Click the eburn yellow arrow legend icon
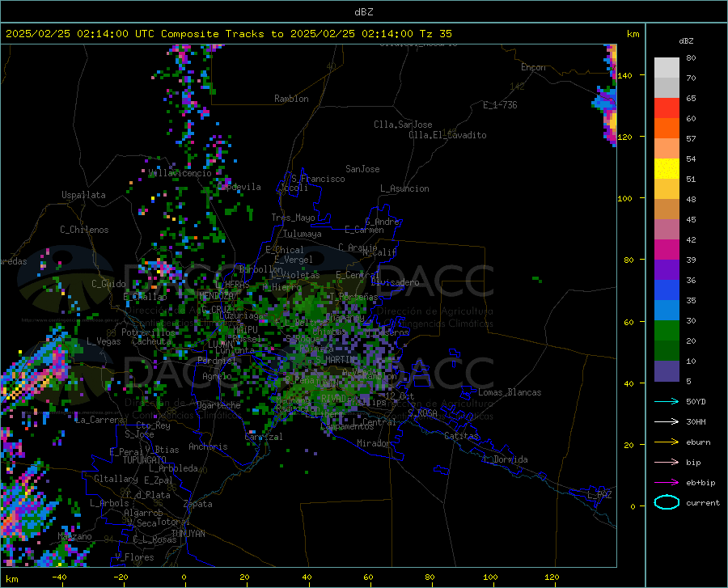The height and width of the screenshot is (588, 728). 667,442
